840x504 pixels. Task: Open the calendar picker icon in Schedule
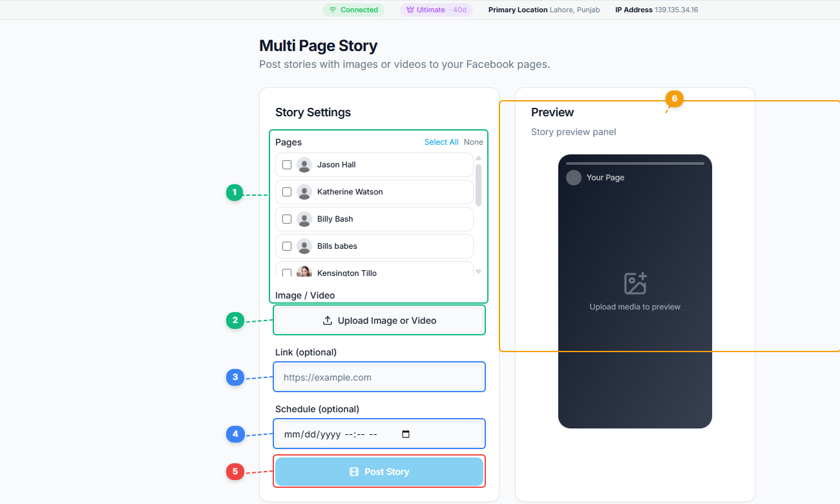(406, 434)
